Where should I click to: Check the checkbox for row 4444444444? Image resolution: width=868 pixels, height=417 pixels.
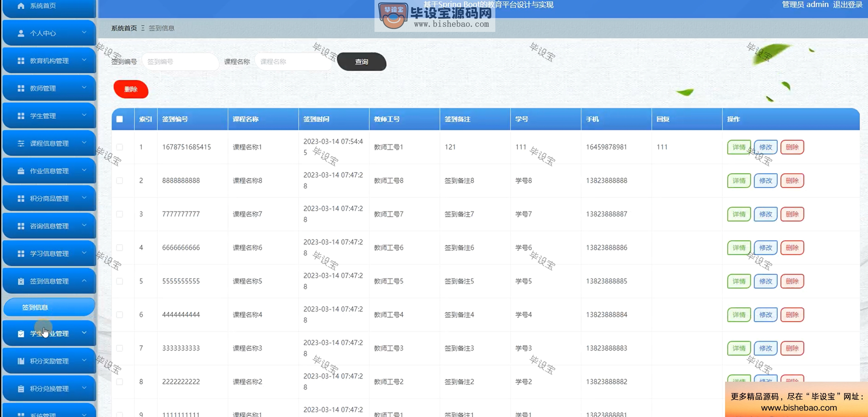click(x=120, y=314)
